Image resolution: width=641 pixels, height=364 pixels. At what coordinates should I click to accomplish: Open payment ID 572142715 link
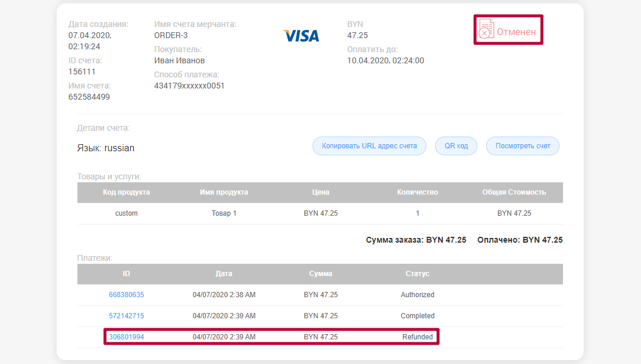126,316
